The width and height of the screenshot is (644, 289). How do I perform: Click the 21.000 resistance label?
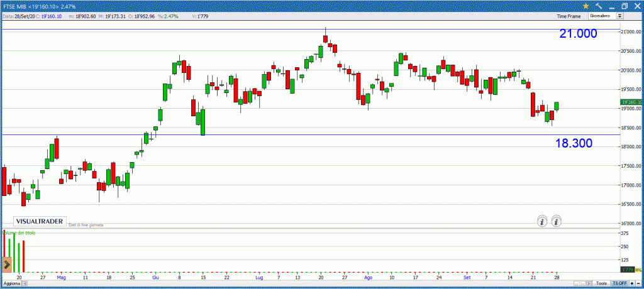coord(578,34)
